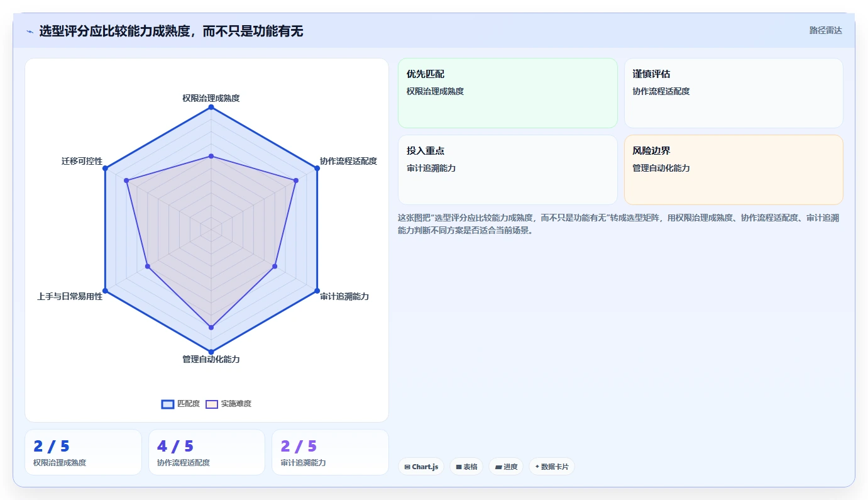Toggle the 实施难度 legend swatch
The image size is (868, 500).
click(212, 404)
